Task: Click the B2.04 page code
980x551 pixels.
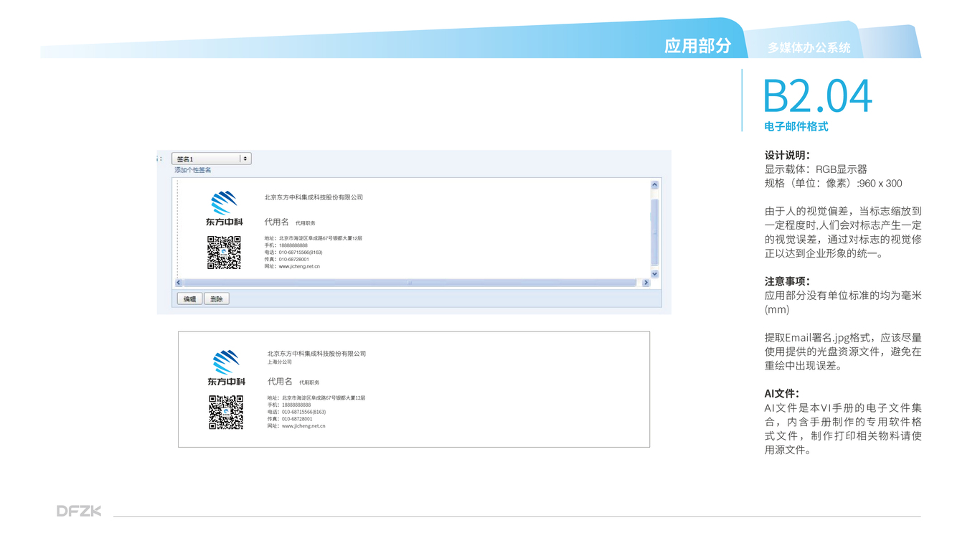Action: coord(818,96)
